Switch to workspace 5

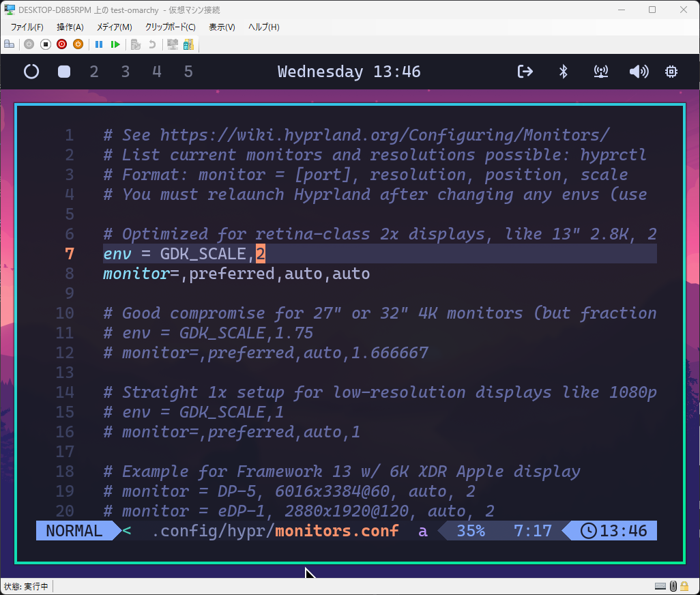tap(188, 72)
